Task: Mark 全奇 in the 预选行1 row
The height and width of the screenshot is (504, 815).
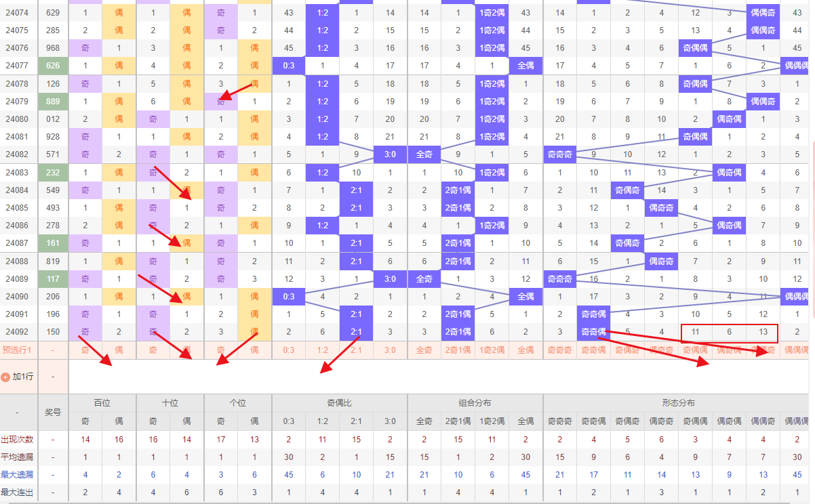Action: coord(424,350)
